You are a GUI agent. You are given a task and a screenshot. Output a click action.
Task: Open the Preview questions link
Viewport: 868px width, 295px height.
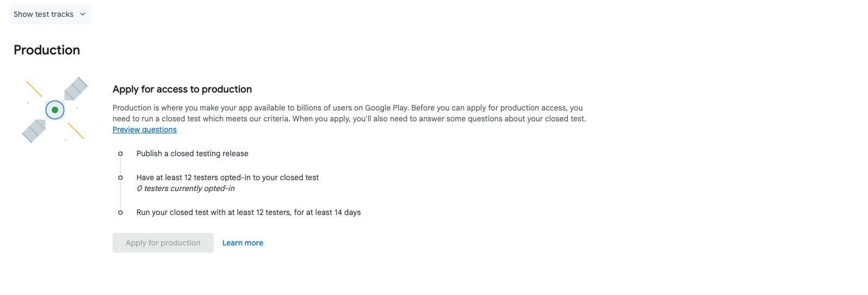pos(145,130)
